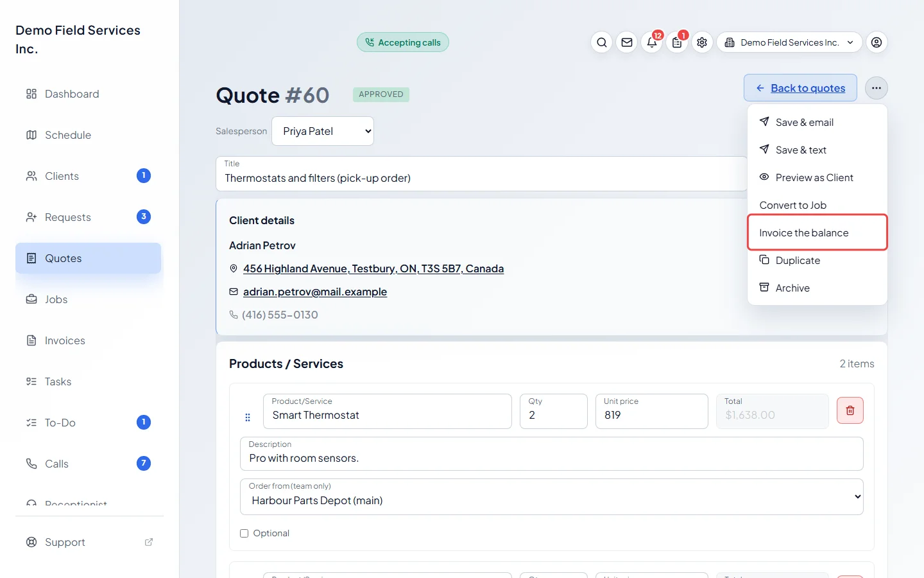Click the Product/Service field with Smart Thermostat
Viewport: 924px width, 578px height.
[x=388, y=411]
